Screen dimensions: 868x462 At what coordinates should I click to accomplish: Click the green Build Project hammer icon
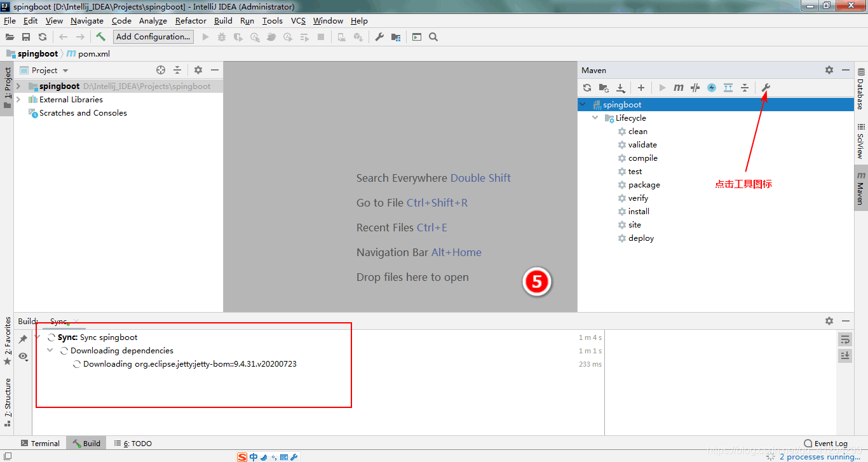100,37
